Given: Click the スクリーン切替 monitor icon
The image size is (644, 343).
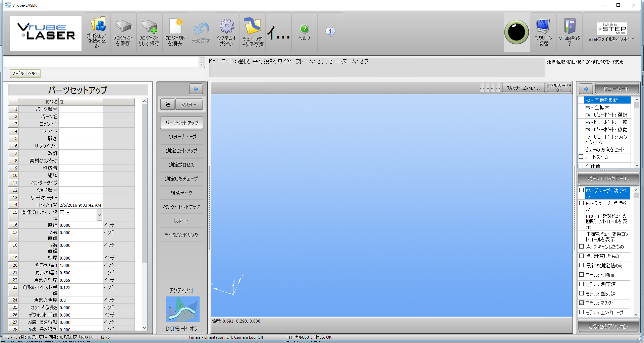Looking at the screenshot, I should coord(543,26).
